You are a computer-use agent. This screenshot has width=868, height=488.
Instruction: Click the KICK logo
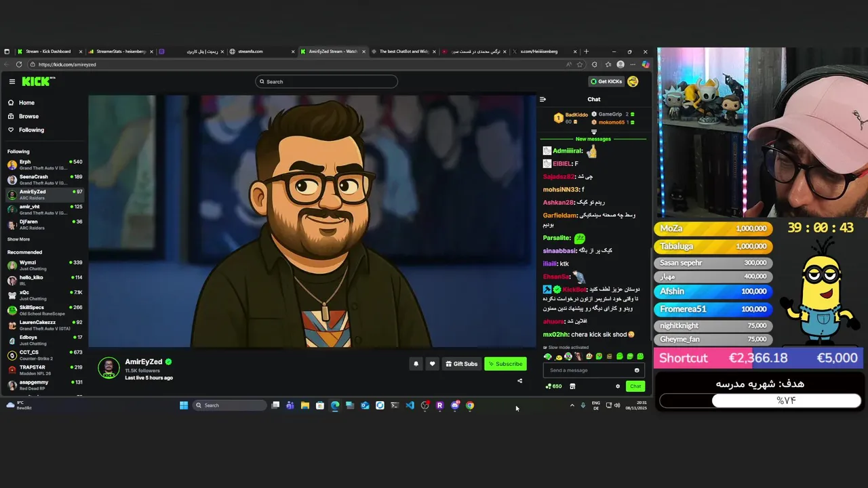38,81
